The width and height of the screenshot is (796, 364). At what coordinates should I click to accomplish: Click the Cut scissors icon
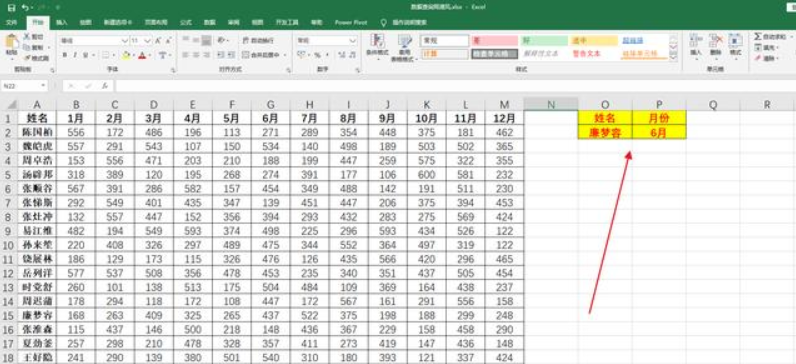tap(27, 37)
